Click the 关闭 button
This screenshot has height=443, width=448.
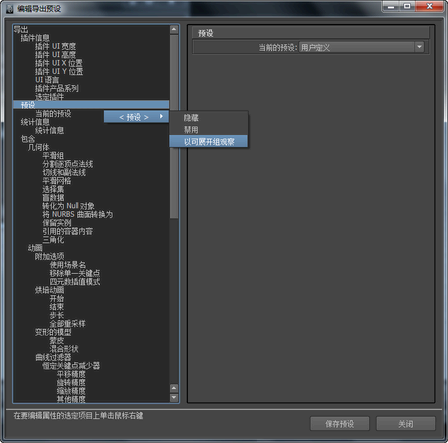point(406,424)
